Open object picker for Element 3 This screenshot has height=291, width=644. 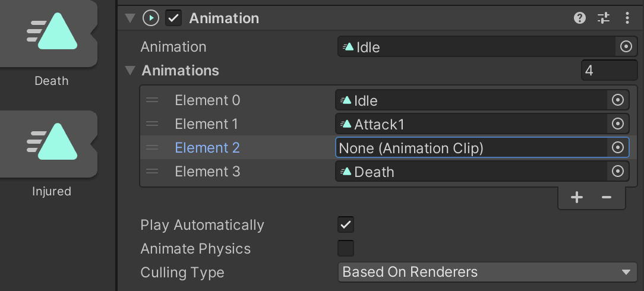click(x=618, y=172)
